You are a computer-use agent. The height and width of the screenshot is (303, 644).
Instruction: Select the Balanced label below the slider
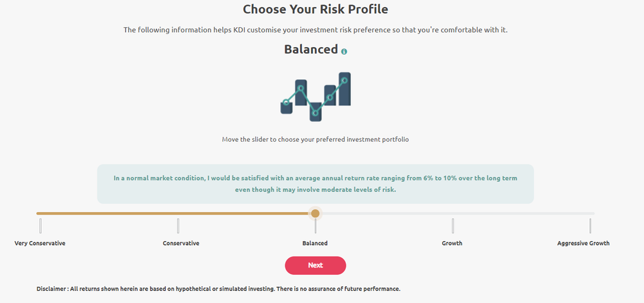[315, 243]
